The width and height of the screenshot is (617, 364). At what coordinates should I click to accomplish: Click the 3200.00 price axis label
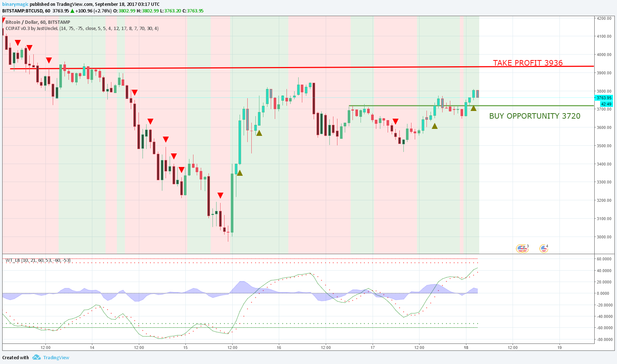(604, 200)
